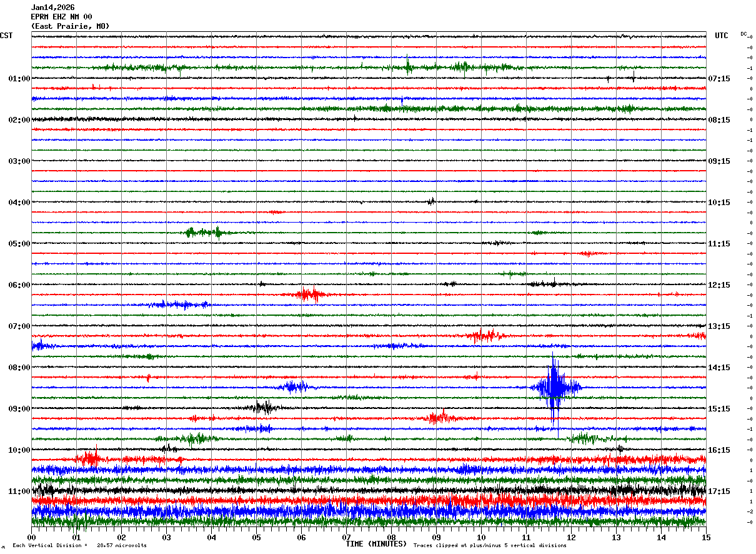Select the 05:00 CST time label
The width and height of the screenshot is (756, 554).
click(19, 244)
